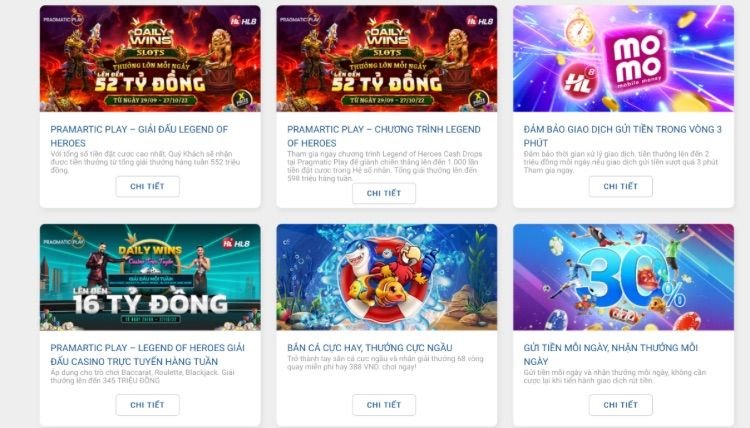This screenshot has height=428, width=750.
Task: Click CHI TIẾT under Giải đấu Legend of Heroes
Action: pos(147,187)
